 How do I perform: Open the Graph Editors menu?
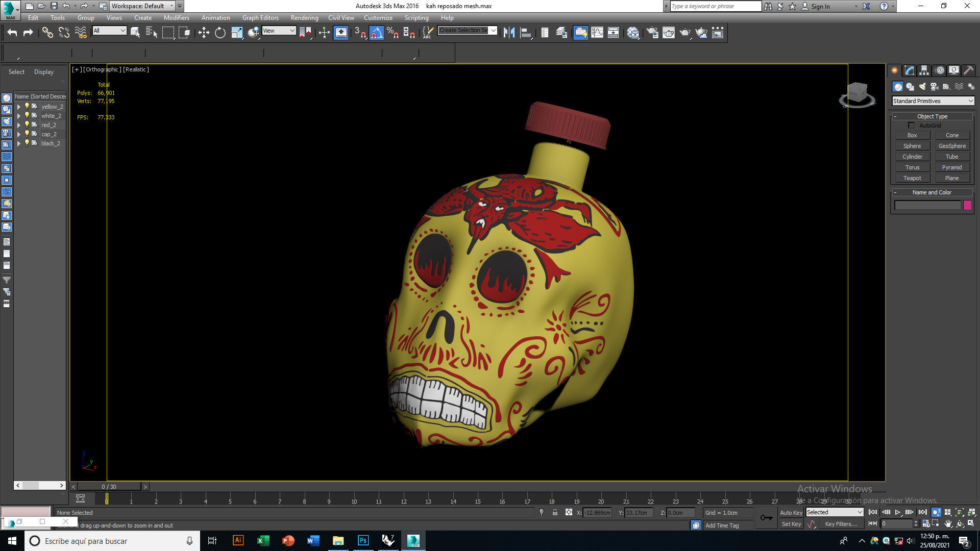pyautogui.click(x=260, y=17)
